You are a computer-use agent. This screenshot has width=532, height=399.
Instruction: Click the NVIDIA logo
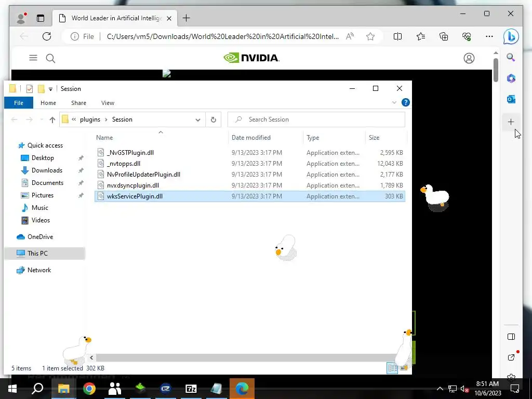tap(251, 58)
